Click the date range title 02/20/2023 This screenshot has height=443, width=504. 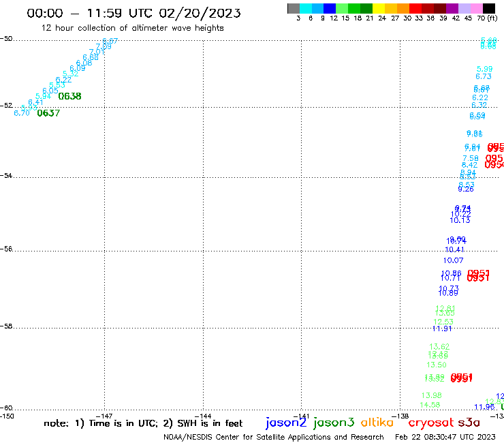point(200,13)
